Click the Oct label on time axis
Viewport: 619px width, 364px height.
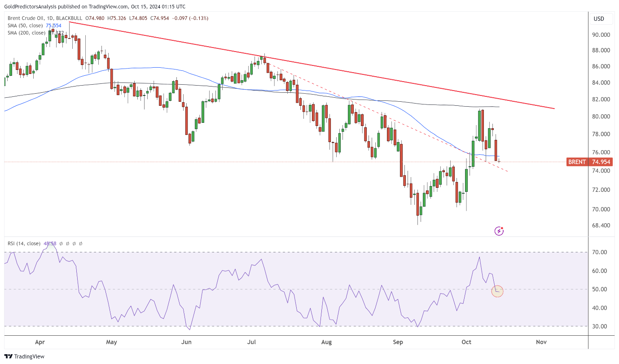[x=466, y=342]
